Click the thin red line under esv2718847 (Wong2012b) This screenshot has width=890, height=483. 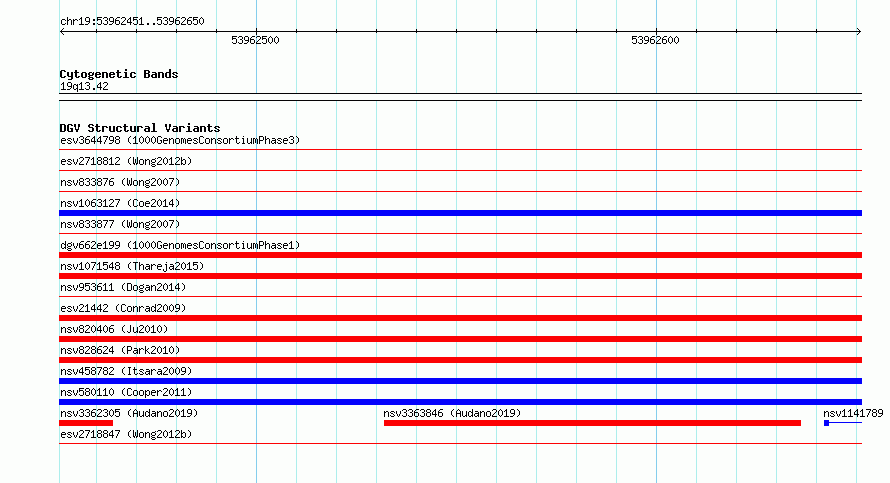460,444
